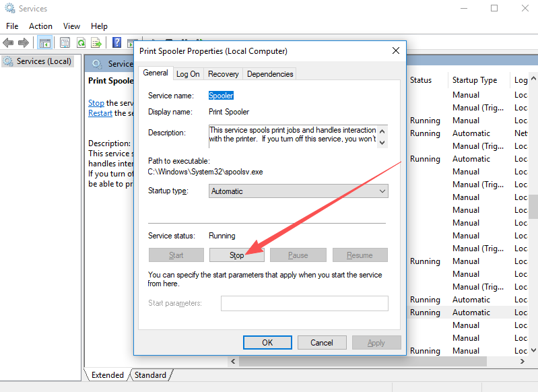Click the greyed Pause button

click(x=298, y=255)
